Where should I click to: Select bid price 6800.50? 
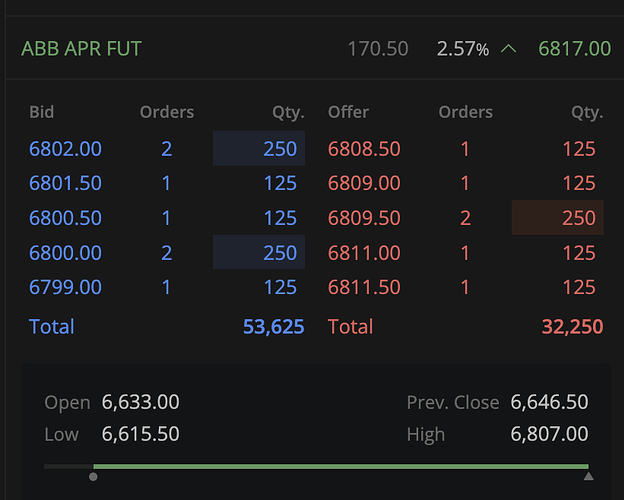[x=65, y=218]
